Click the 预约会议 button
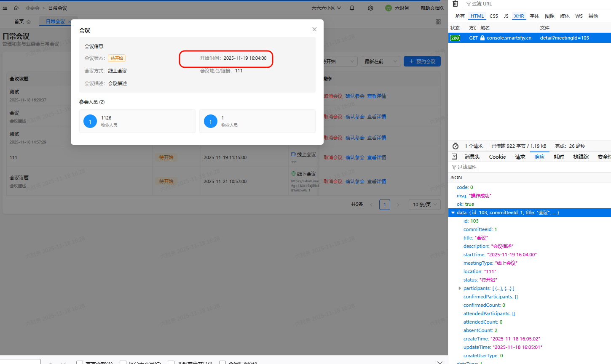This screenshot has height=364, width=611. tap(422, 61)
